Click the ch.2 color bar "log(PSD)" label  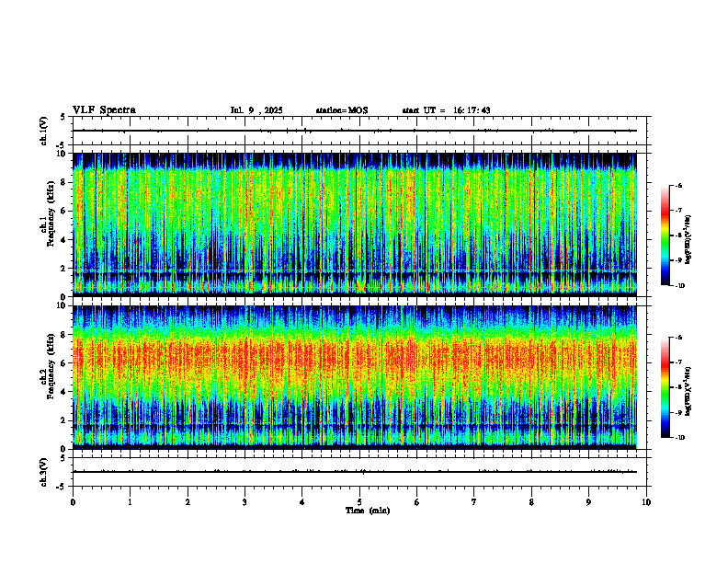(688, 391)
